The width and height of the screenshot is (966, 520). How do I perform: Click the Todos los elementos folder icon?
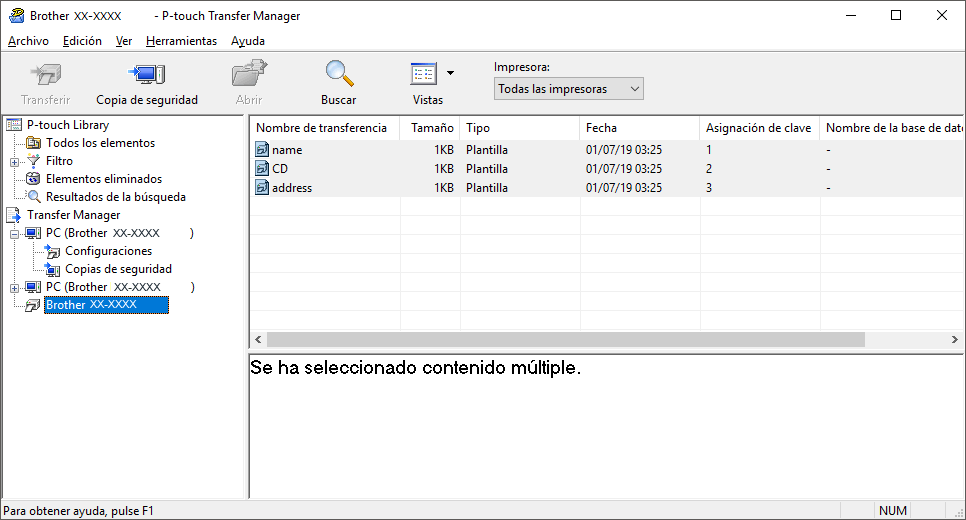(x=33, y=143)
